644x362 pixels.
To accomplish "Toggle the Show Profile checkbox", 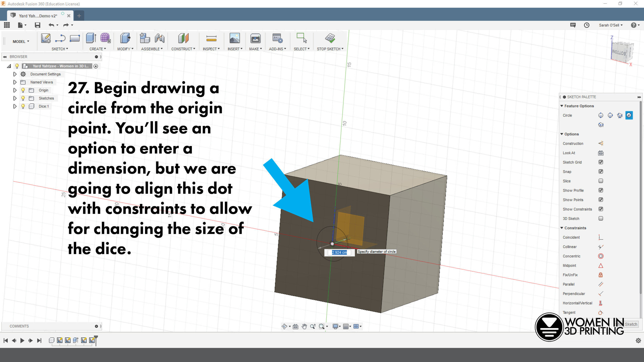I will click(600, 190).
